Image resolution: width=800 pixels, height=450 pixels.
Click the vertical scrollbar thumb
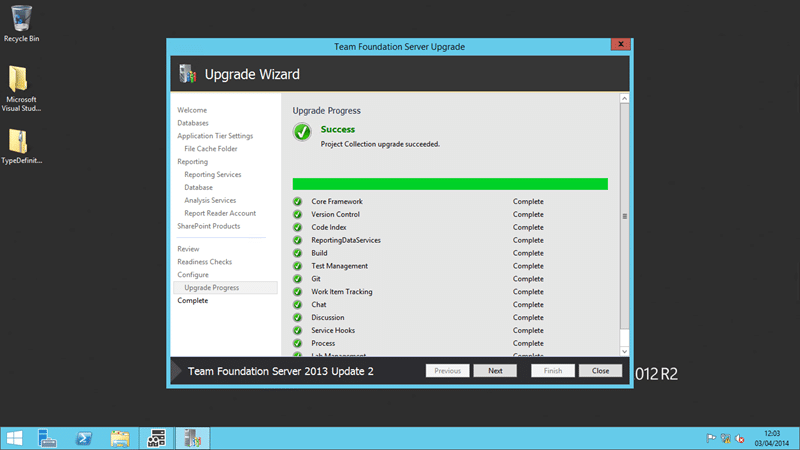click(624, 216)
